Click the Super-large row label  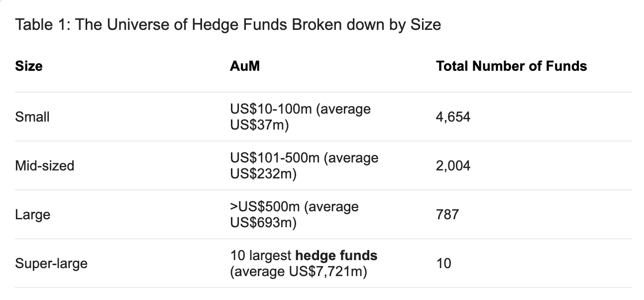[x=51, y=264]
